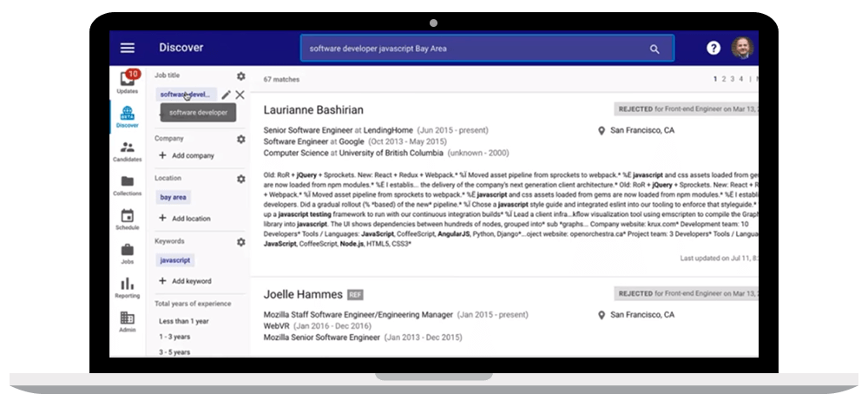Click Joelle's San Francisco location pin
Image resolution: width=868 pixels, height=407 pixels.
click(602, 315)
